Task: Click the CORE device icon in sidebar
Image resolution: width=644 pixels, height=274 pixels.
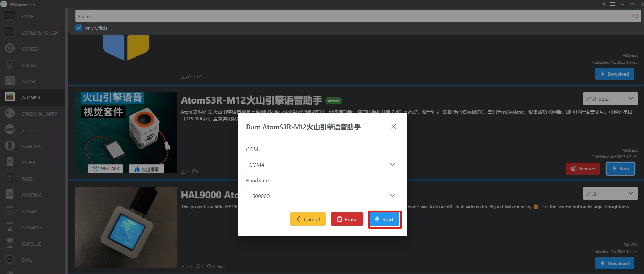Action: [x=10, y=16]
